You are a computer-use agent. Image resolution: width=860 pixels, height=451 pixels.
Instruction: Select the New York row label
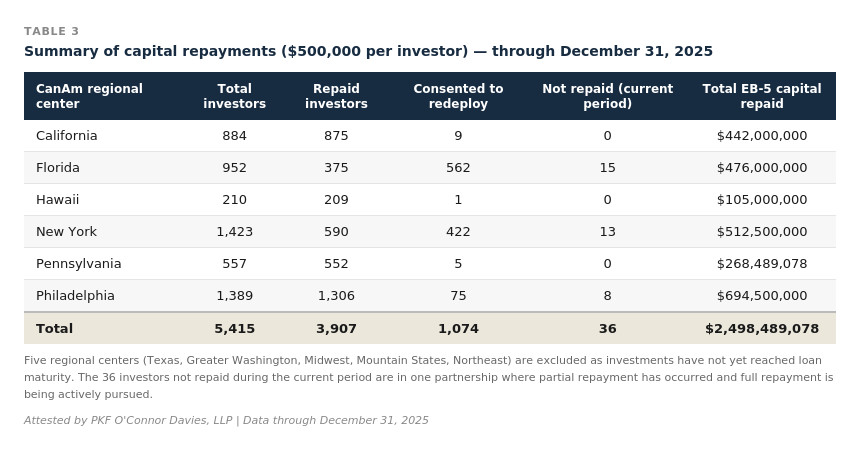[x=66, y=232]
